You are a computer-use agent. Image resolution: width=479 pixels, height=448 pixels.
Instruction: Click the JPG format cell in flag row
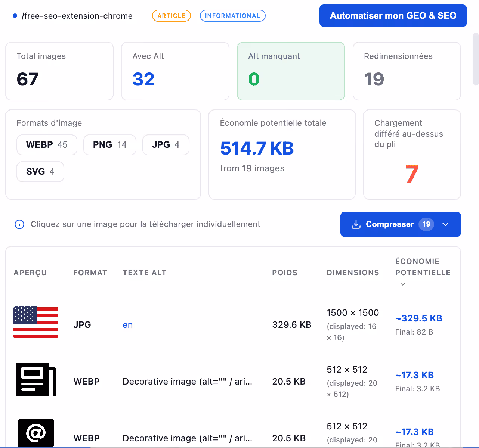pos(82,325)
